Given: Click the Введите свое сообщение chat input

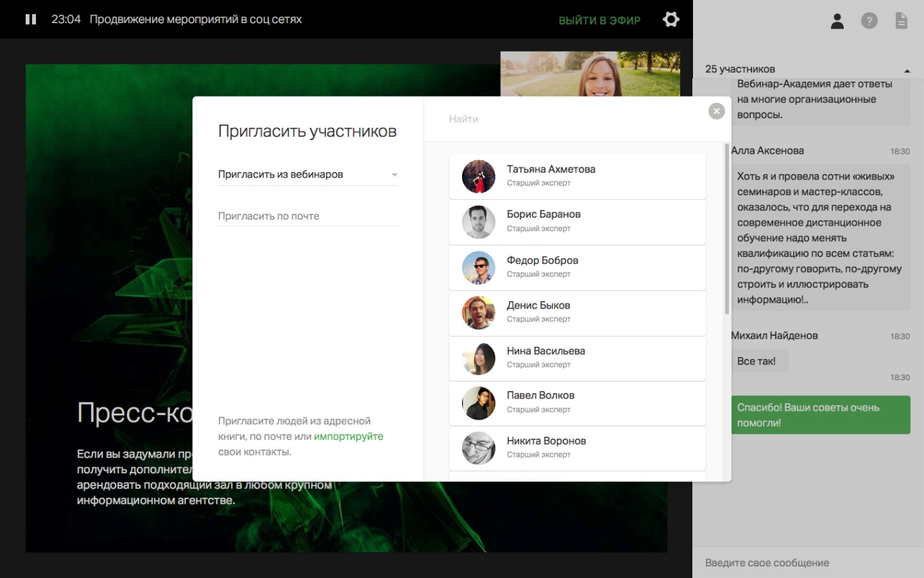Looking at the screenshot, I should (x=808, y=563).
